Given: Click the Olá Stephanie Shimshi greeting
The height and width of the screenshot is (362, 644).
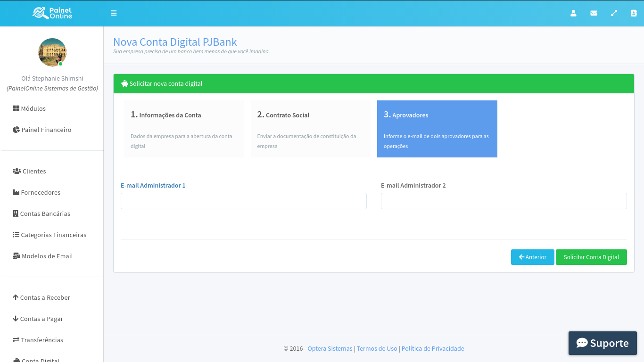Looking at the screenshot, I should coord(52,79).
